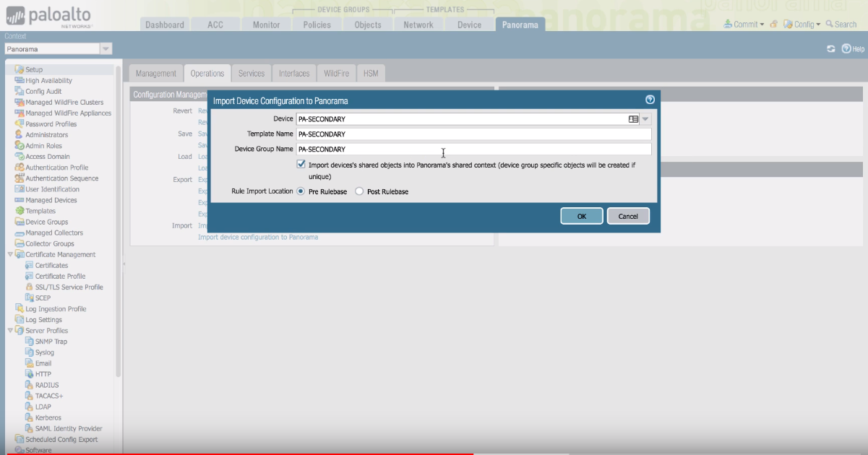The height and width of the screenshot is (455, 868).
Task: Switch to the Services tab
Action: (252, 74)
